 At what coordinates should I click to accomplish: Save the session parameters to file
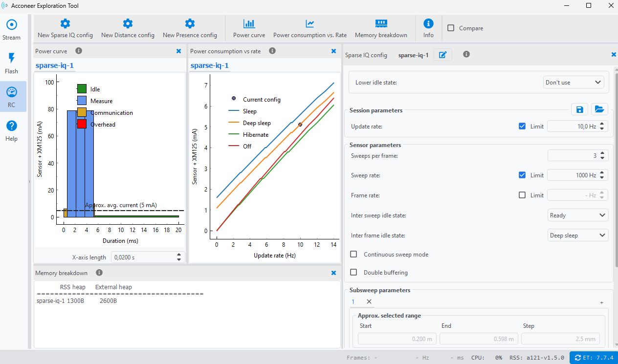tap(579, 109)
